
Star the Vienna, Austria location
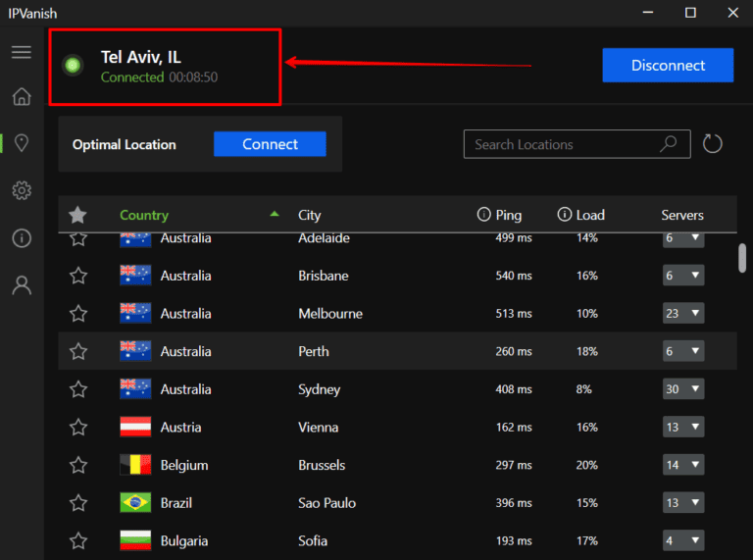(78, 428)
